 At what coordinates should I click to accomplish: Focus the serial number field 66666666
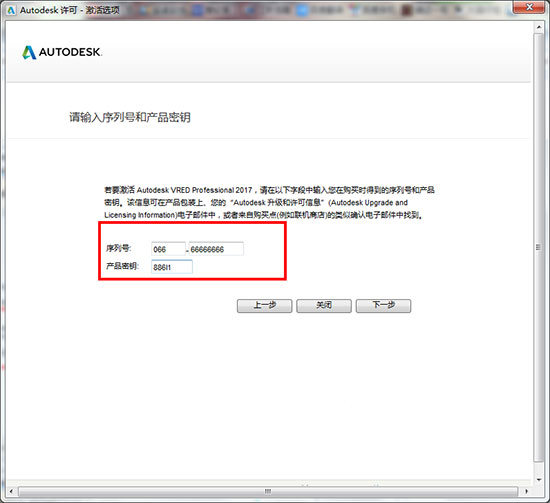click(x=216, y=249)
